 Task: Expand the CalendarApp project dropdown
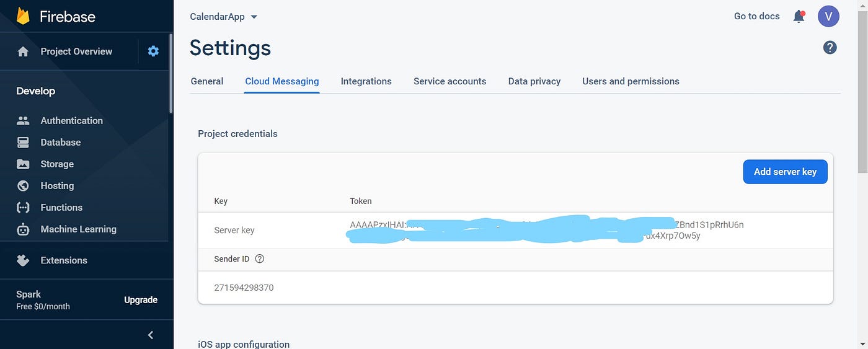pyautogui.click(x=223, y=17)
